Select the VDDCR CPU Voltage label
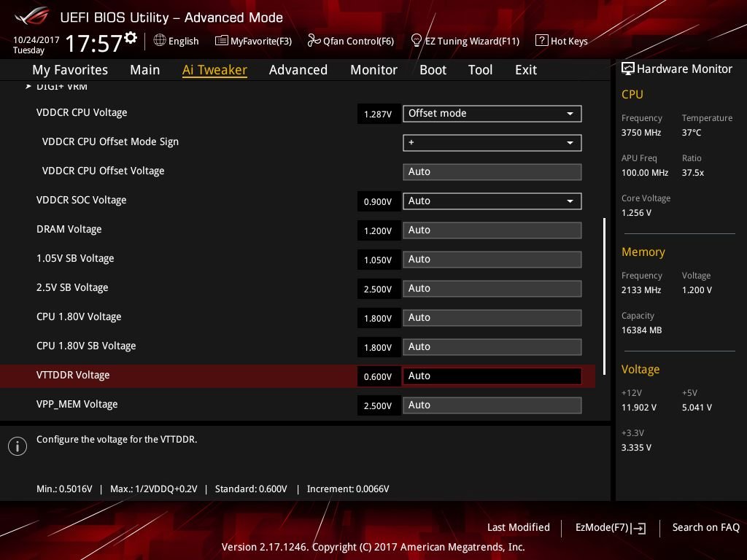This screenshot has width=747, height=560. (x=82, y=113)
